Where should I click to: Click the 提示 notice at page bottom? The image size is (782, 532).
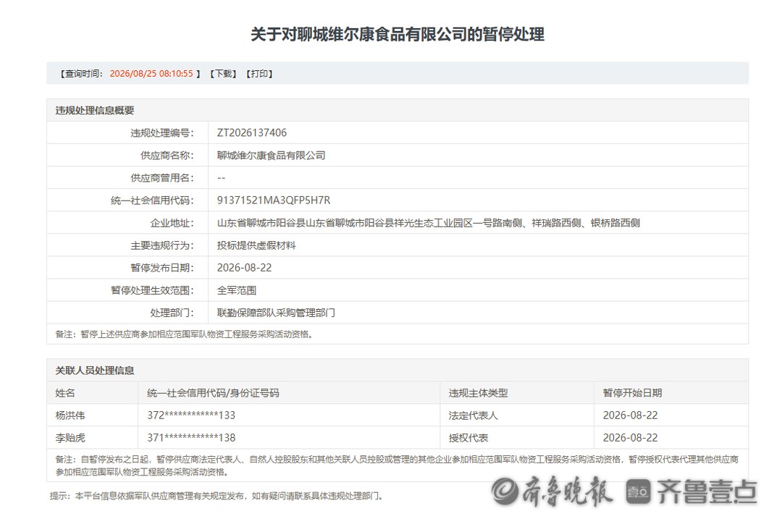(x=216, y=496)
